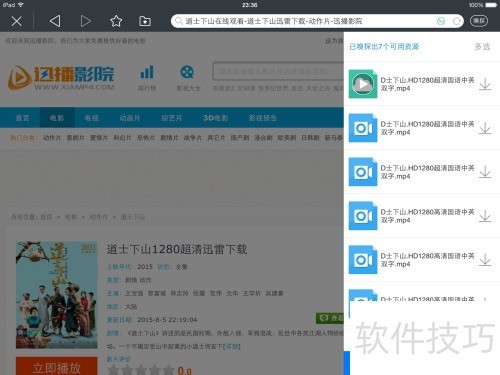Bookmark this page with the star icon

pyautogui.click(x=116, y=21)
